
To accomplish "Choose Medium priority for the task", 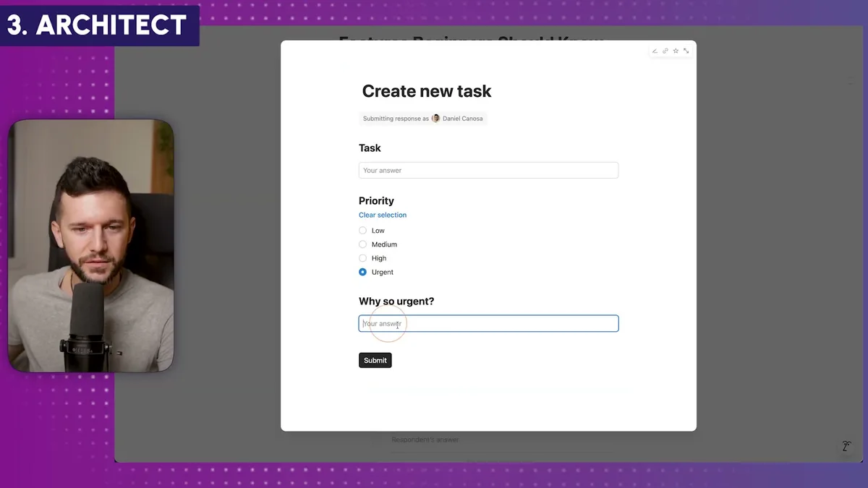I will pyautogui.click(x=362, y=244).
